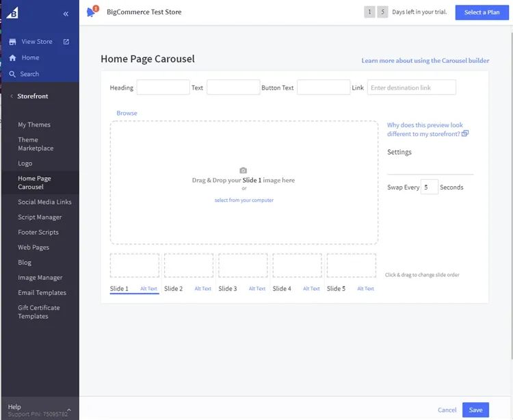Collapse the sidebar with double chevron
Viewport: 513px width, 420px height.
(x=66, y=14)
